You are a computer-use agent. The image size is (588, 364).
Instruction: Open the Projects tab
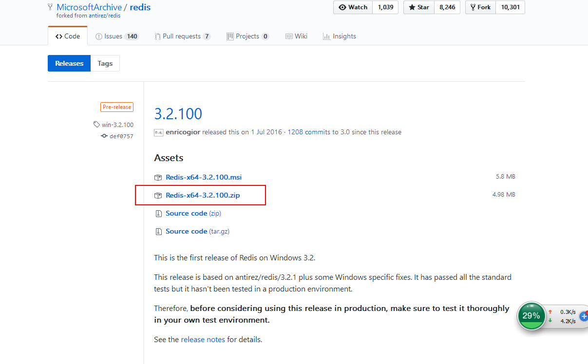248,36
